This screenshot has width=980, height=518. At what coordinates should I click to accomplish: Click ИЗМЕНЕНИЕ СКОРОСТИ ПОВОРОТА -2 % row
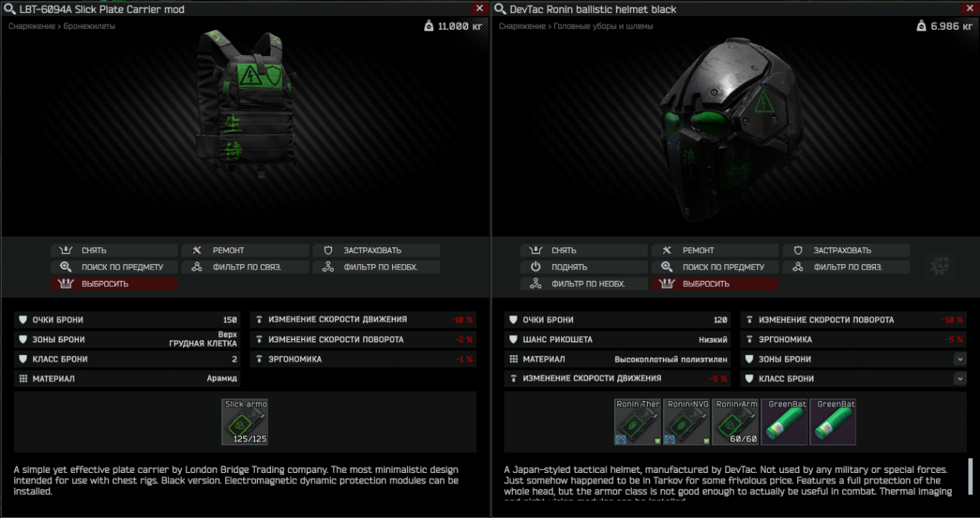click(x=364, y=340)
